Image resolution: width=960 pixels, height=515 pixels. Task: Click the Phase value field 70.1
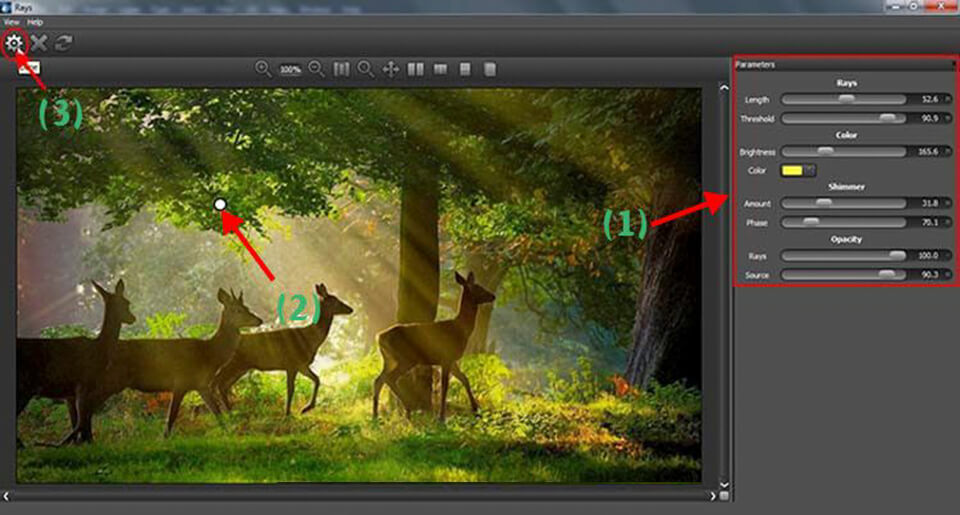tap(929, 222)
